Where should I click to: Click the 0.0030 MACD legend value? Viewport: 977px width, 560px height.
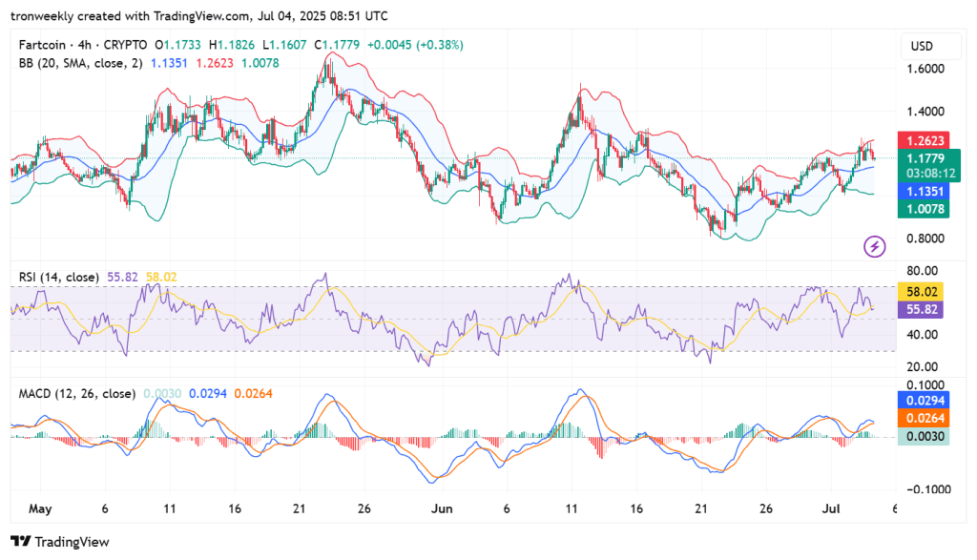click(x=162, y=394)
